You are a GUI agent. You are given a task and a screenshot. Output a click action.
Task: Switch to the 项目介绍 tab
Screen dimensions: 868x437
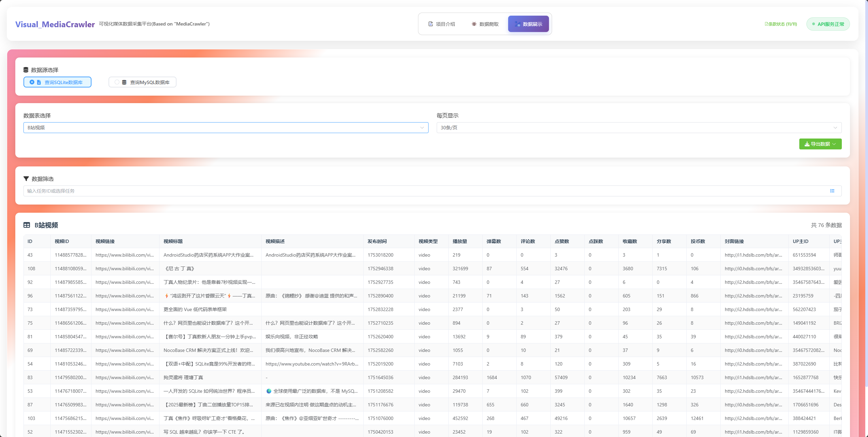pos(441,24)
